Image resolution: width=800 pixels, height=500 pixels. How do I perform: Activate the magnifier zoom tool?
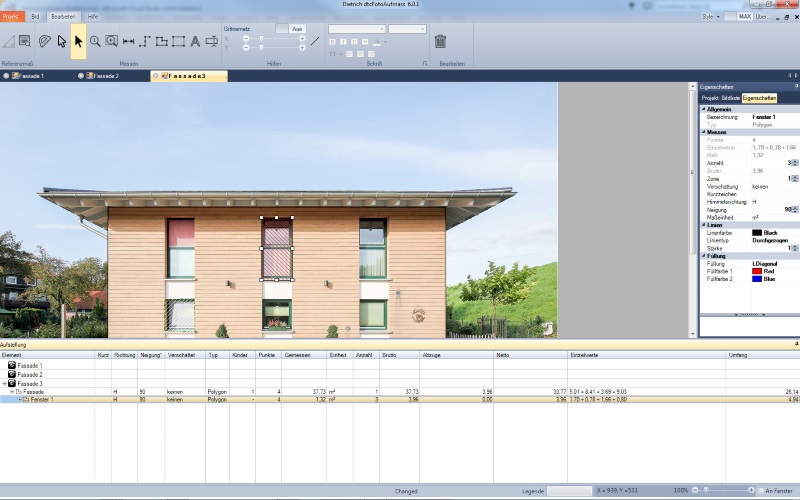(95, 41)
